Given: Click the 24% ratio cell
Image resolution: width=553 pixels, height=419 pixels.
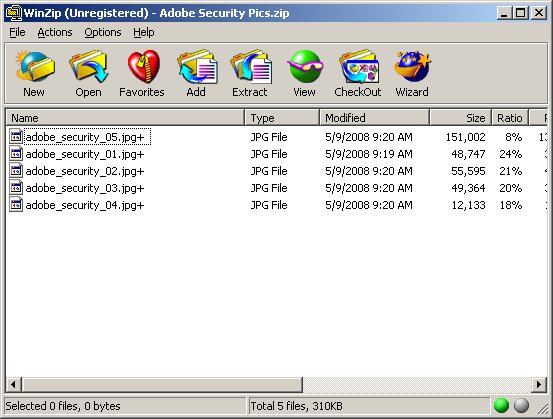Looking at the screenshot, I should (511, 154).
